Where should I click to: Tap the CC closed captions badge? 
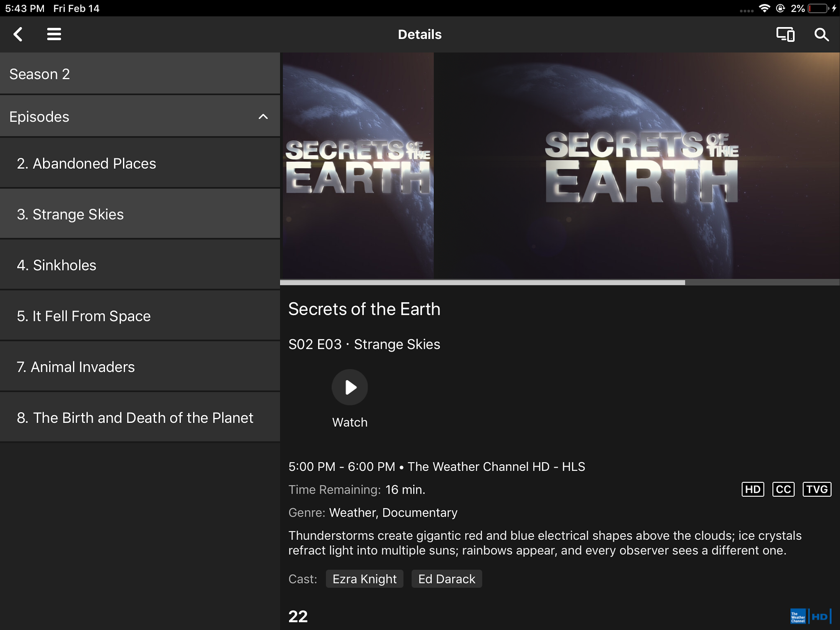click(783, 489)
